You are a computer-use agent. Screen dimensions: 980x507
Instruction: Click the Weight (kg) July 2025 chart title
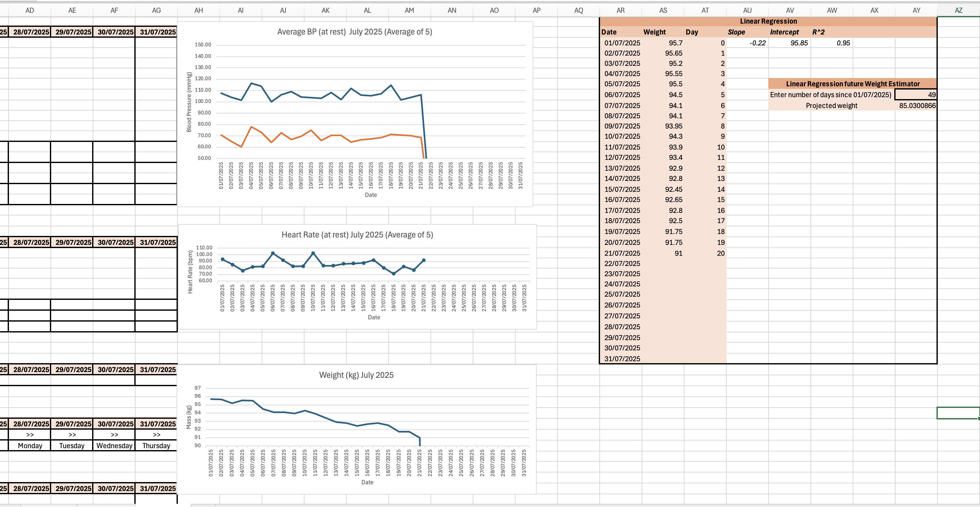(356, 375)
